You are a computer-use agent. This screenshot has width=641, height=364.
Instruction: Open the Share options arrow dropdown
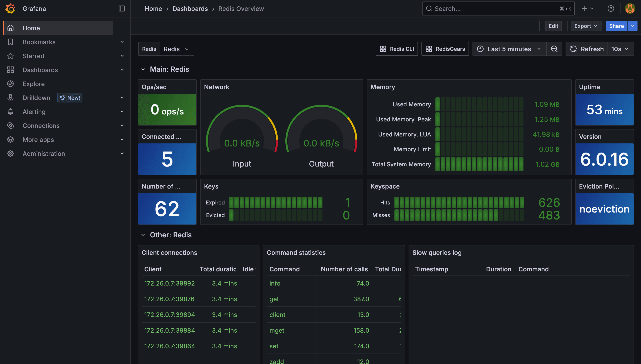(633, 26)
